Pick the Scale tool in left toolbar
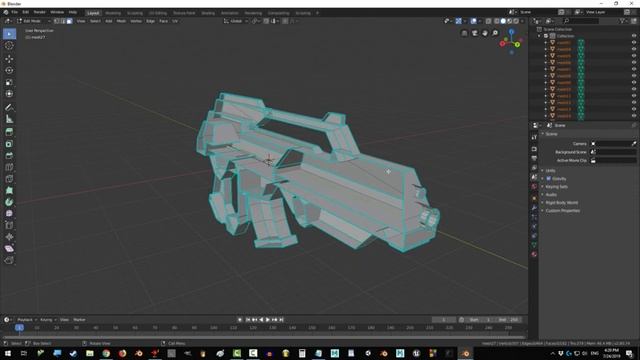640x360 pixels. (x=9, y=82)
